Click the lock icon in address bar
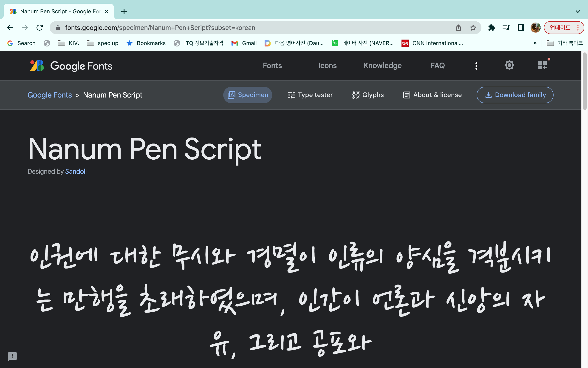The width and height of the screenshot is (588, 368). [x=58, y=28]
